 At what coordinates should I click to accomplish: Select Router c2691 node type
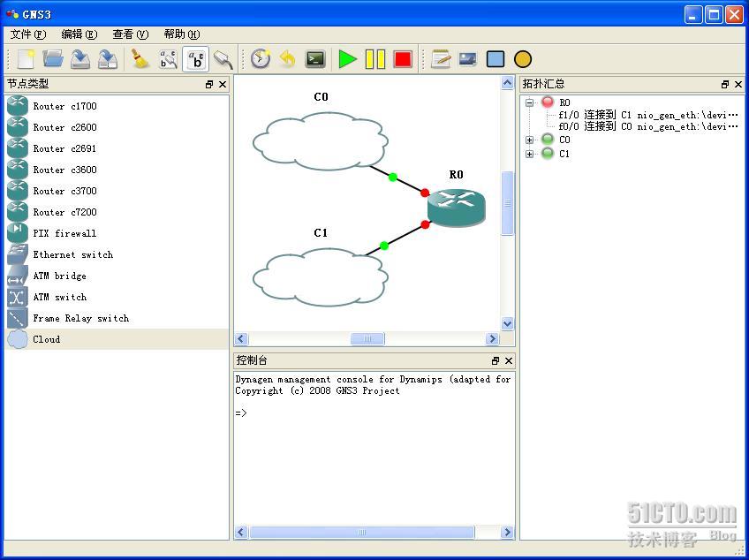point(117,148)
